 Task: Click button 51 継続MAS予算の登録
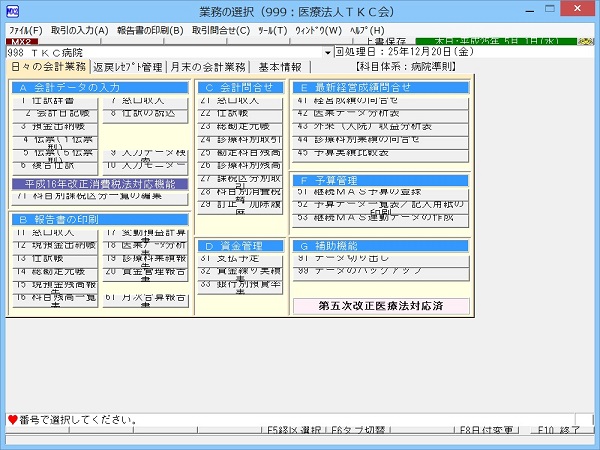tap(381, 195)
